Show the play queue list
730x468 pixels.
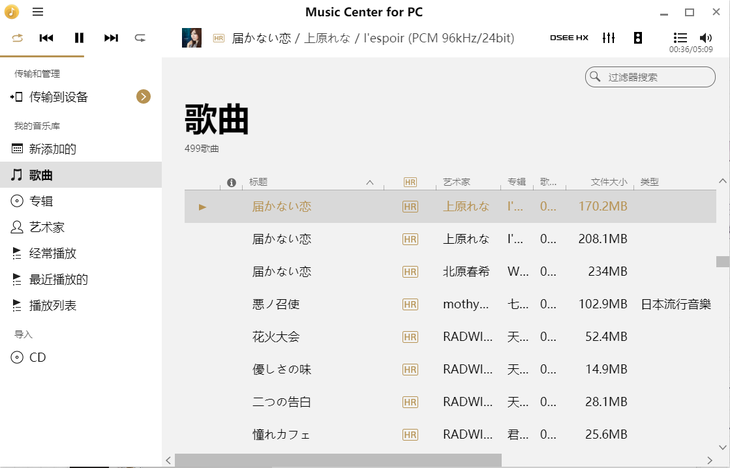(x=680, y=38)
